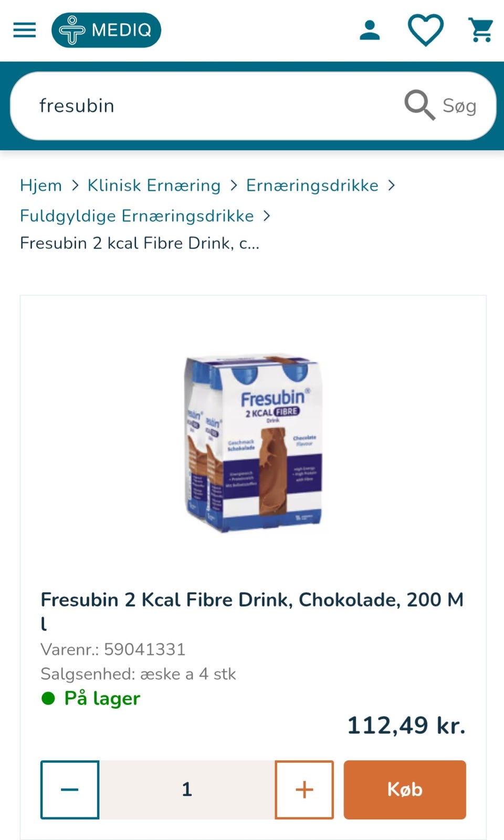
Task: Click the magnifying glass search icon
Action: click(x=419, y=105)
